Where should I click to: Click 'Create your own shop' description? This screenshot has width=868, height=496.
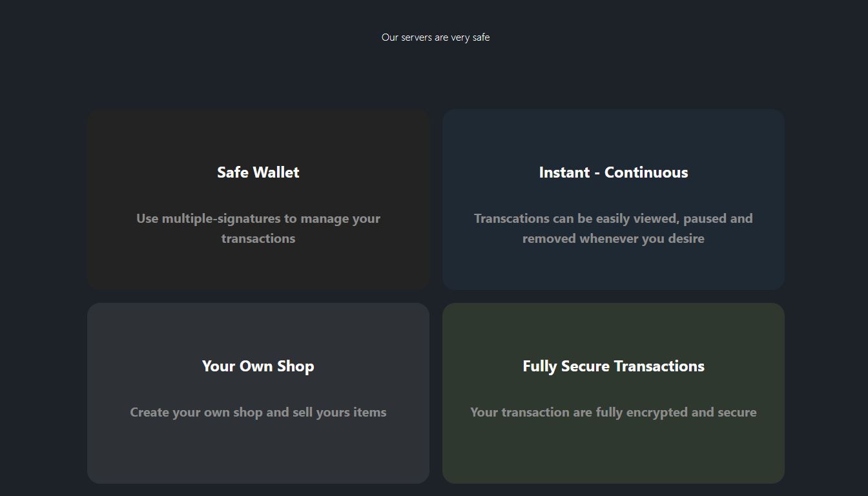[258, 412]
